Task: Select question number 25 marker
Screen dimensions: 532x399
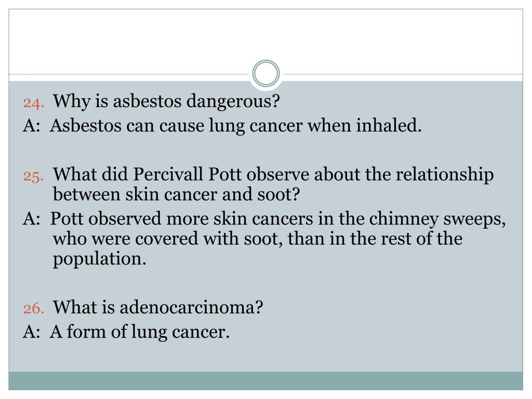Action: pos(34,176)
